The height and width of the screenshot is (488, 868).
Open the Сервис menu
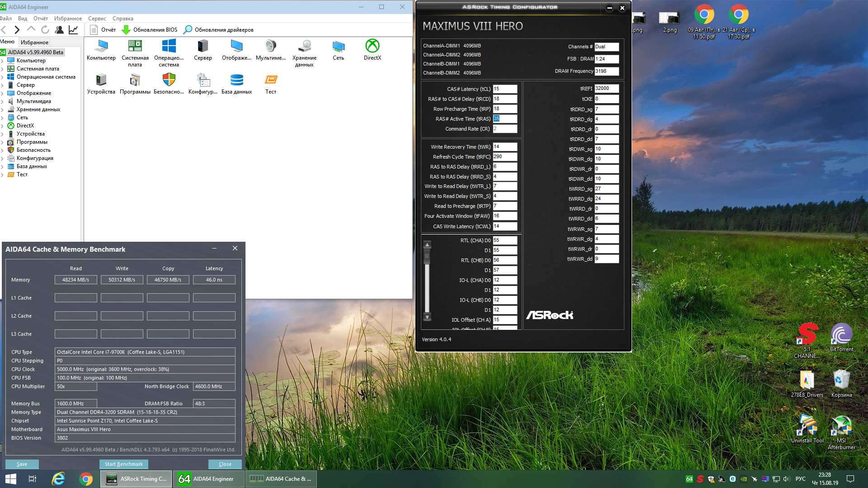click(x=97, y=19)
